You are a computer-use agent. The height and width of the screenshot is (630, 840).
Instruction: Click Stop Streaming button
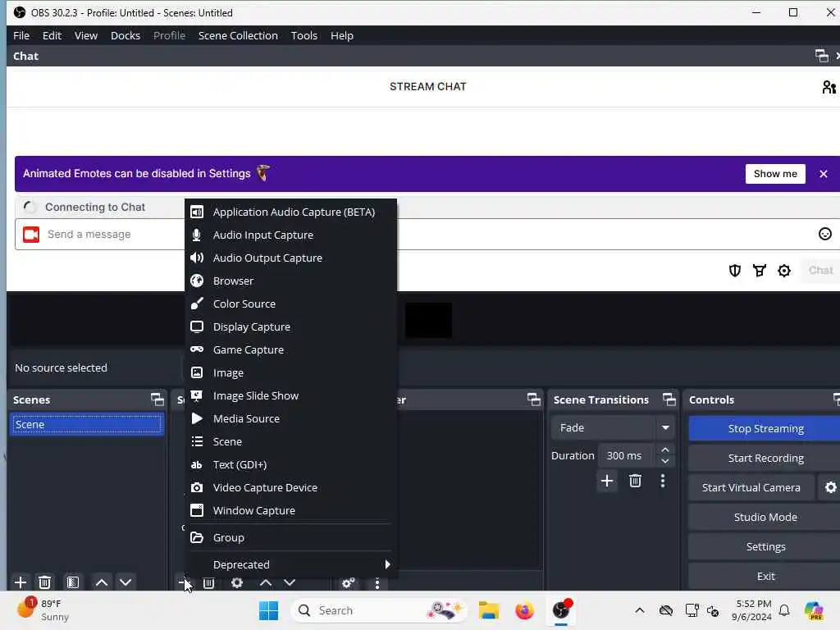(765, 428)
